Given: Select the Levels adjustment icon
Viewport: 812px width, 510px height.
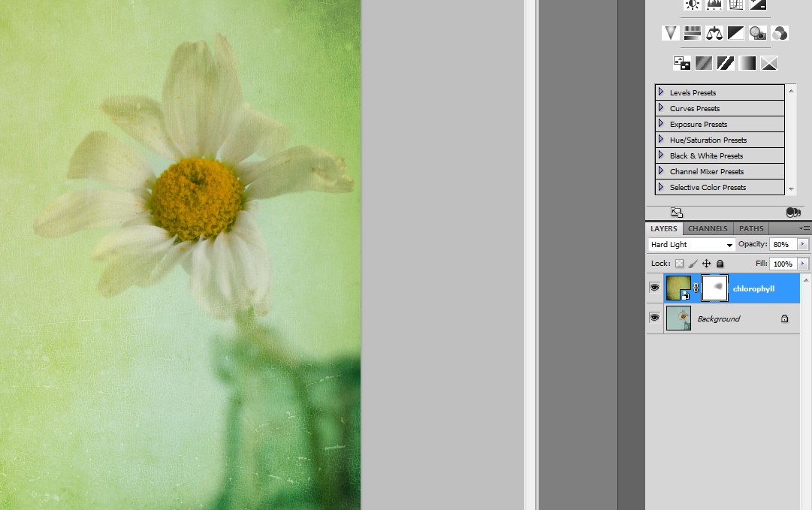Looking at the screenshot, I should coord(714,5).
